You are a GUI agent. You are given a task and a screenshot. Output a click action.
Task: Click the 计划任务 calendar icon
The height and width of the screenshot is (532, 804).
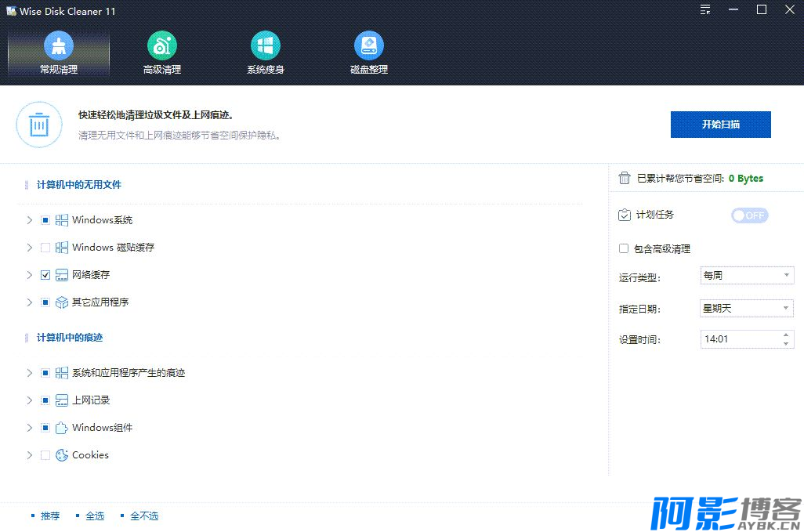pyautogui.click(x=624, y=215)
